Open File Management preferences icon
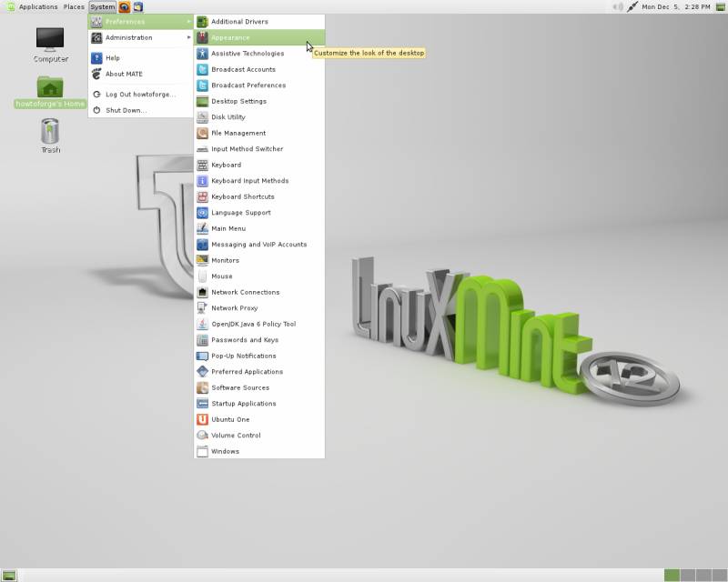 pos(202,133)
